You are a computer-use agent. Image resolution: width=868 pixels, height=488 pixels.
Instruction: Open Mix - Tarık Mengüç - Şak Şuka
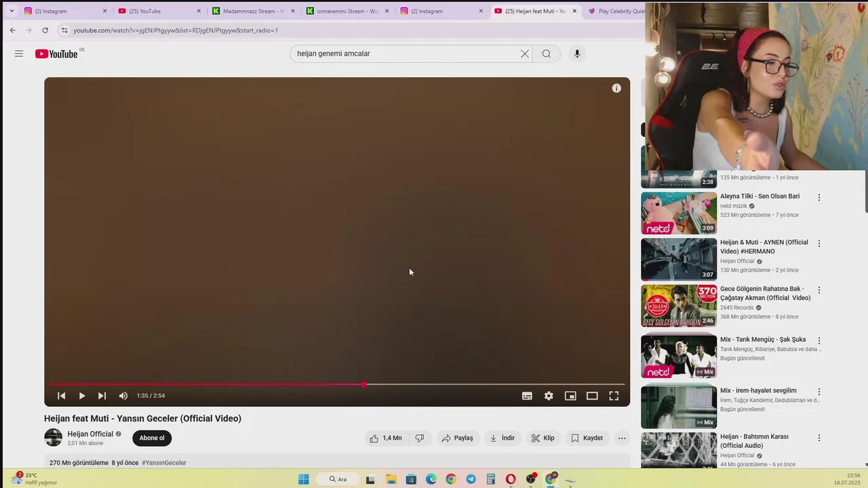[x=763, y=340]
